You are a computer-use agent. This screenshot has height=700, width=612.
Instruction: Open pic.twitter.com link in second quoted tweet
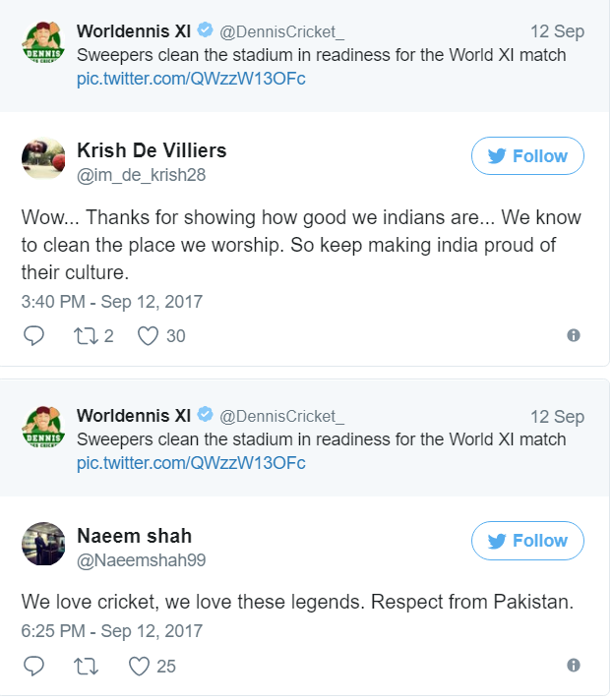point(191,462)
